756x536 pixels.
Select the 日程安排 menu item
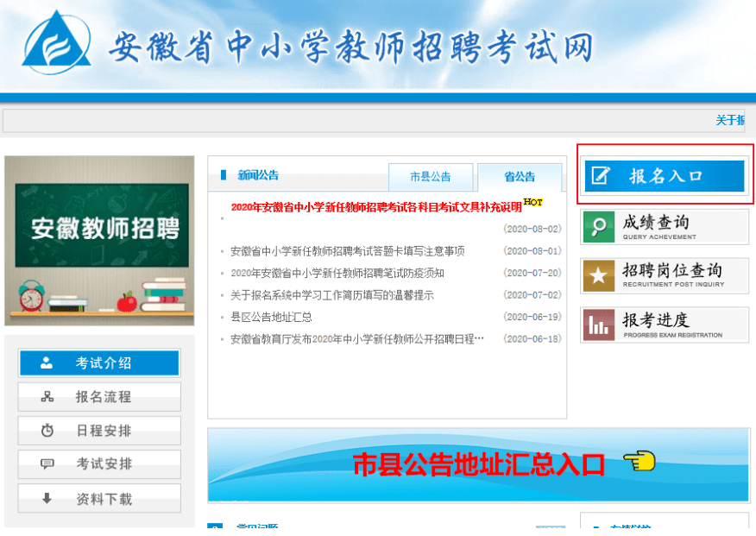tap(99, 431)
